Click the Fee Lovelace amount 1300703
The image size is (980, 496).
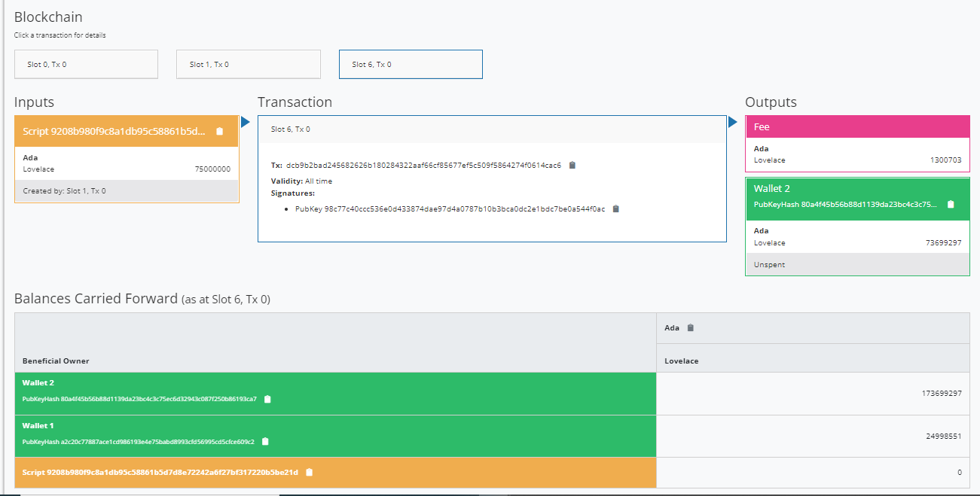945,160
